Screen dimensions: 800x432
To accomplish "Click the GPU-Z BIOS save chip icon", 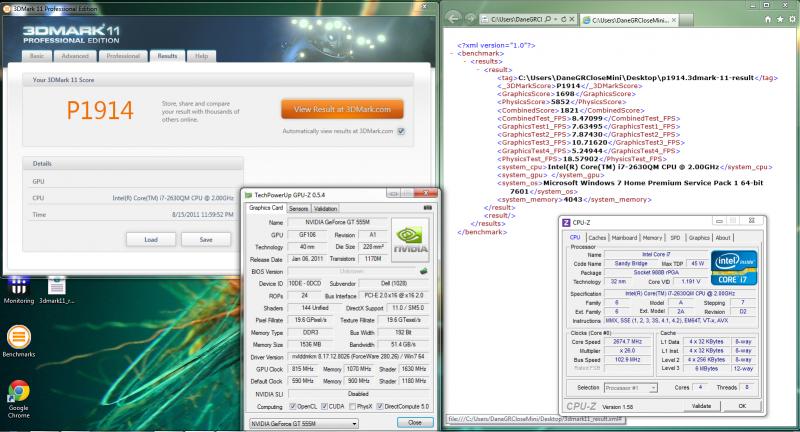I will click(x=423, y=271).
